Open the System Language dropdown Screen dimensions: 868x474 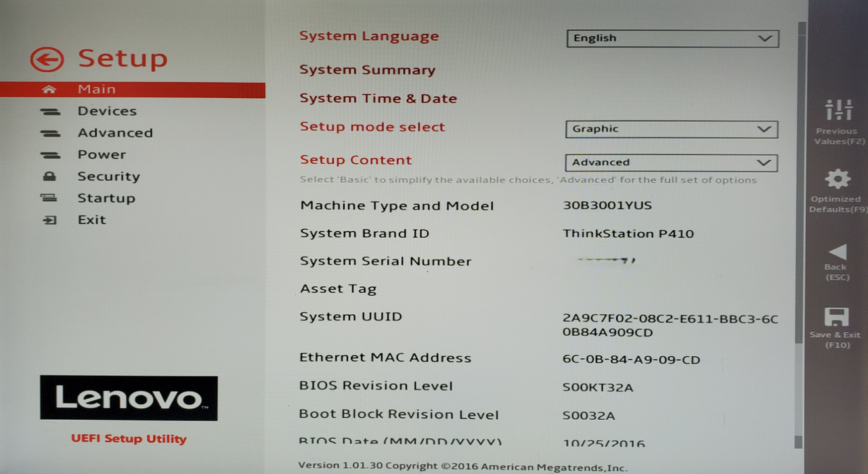click(x=672, y=39)
